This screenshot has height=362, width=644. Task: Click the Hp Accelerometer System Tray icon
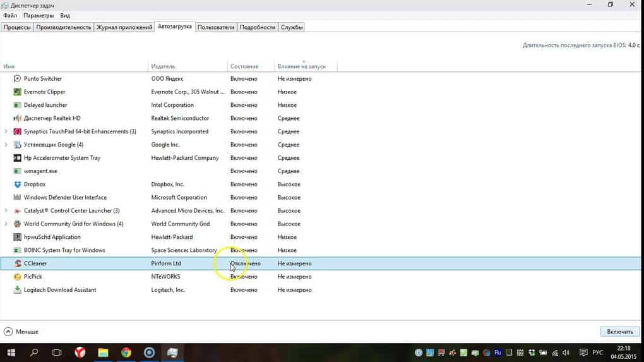click(x=17, y=158)
